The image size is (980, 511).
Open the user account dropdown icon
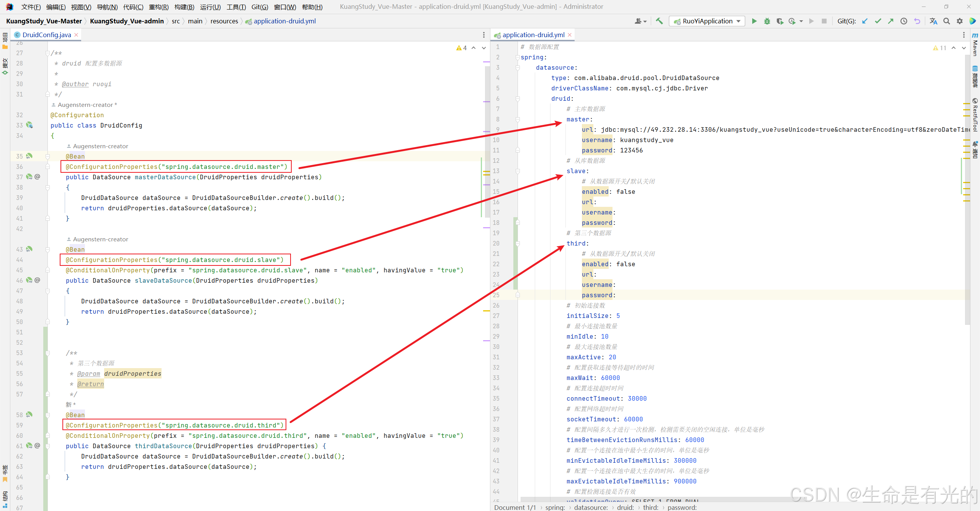pyautogui.click(x=640, y=21)
